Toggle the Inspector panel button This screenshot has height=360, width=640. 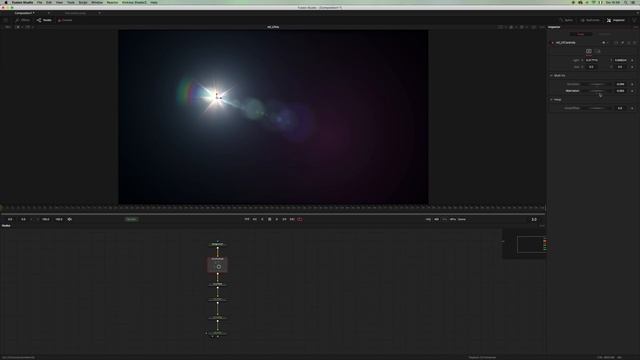click(616, 20)
